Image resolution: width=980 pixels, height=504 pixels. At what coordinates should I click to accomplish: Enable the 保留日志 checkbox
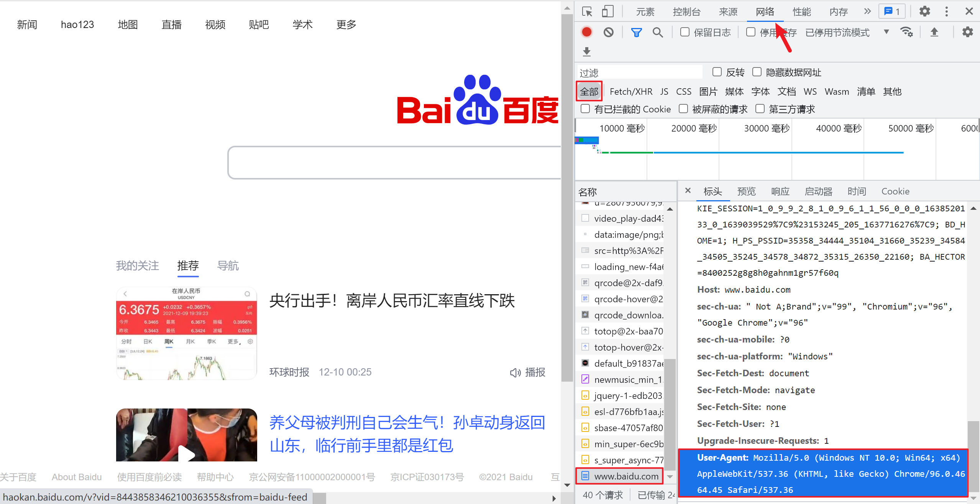685,32
